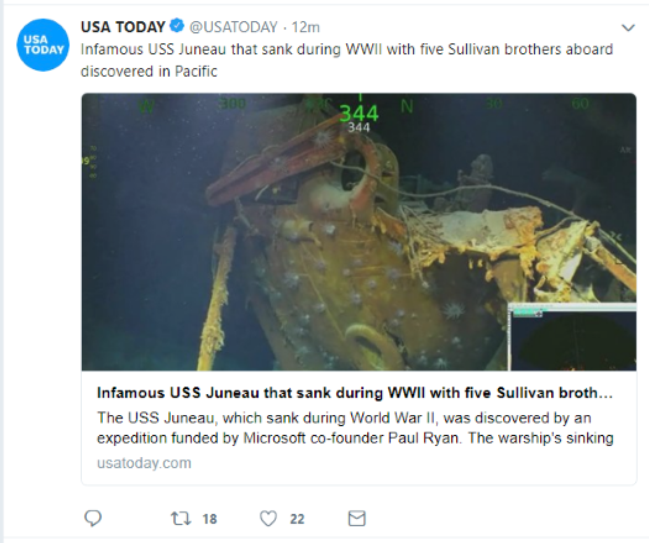
Task: Click the word Pacific in tweet text
Action: (196, 71)
